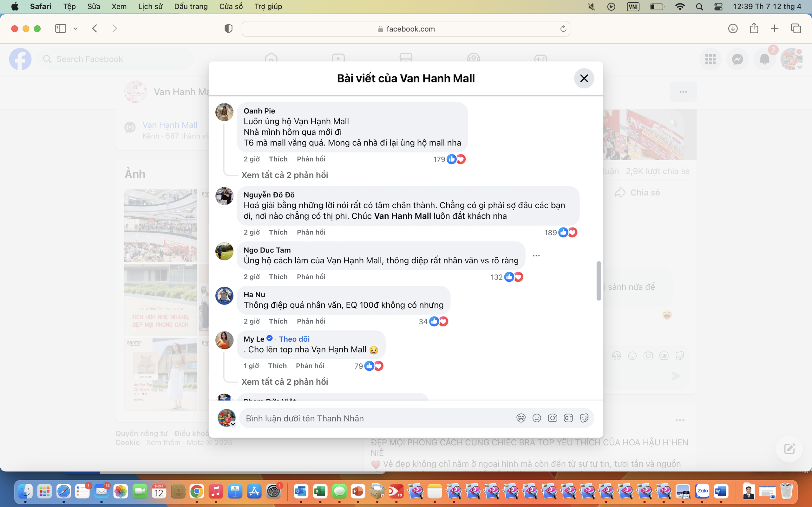The image size is (812, 507).
Task: Toggle Thích on Ha Nu's comment
Action: click(278, 321)
